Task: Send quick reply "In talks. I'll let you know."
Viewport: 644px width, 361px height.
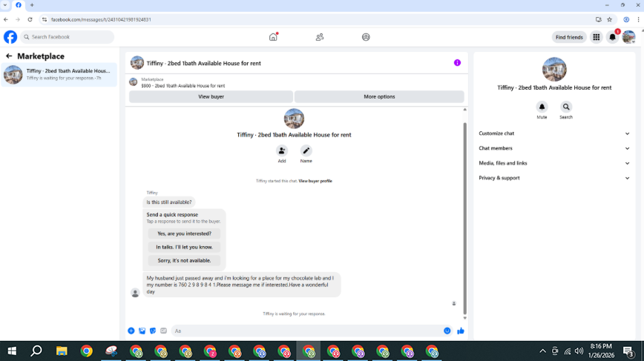Action: [185, 247]
